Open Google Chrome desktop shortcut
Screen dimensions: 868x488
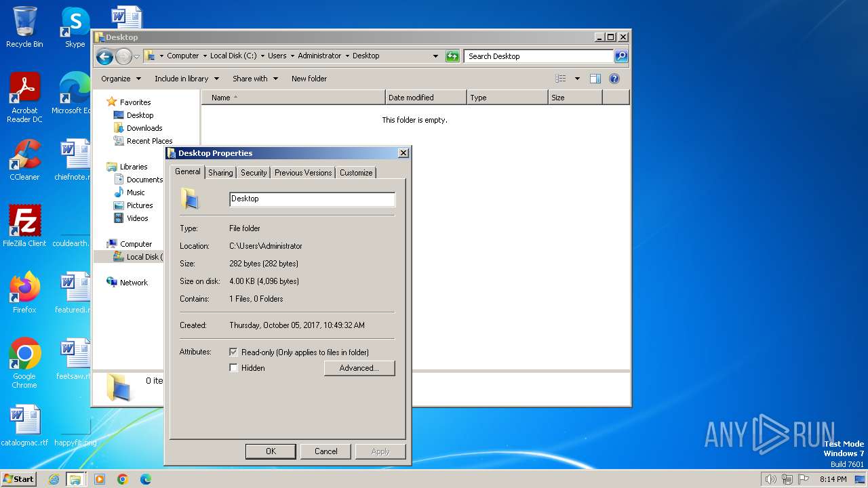pos(24,363)
